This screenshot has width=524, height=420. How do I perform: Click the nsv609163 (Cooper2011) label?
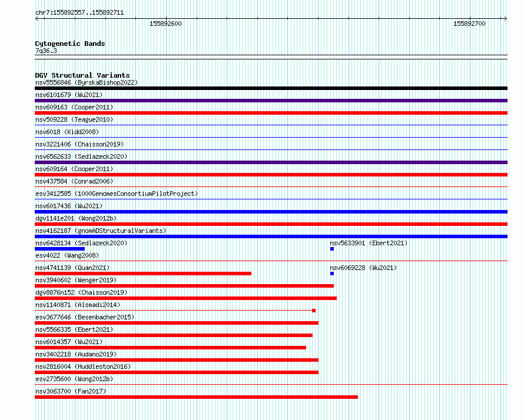pyautogui.click(x=74, y=107)
